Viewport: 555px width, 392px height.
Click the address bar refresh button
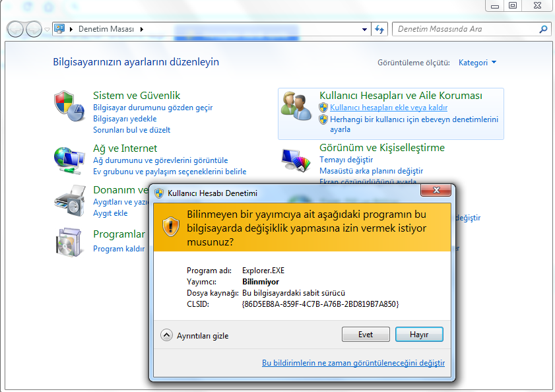point(379,30)
